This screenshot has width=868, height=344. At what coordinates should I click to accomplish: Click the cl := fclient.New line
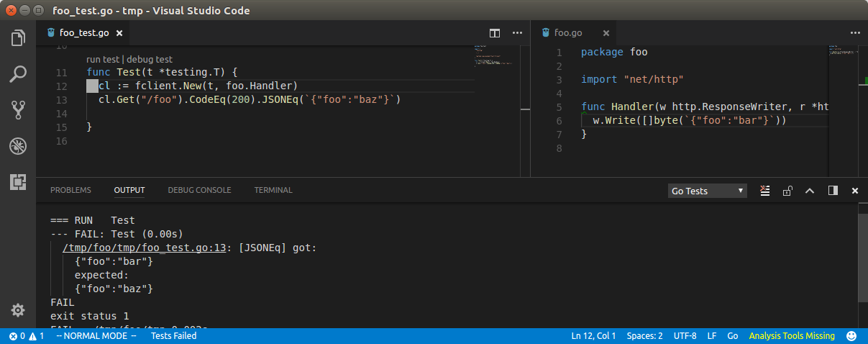(x=198, y=86)
